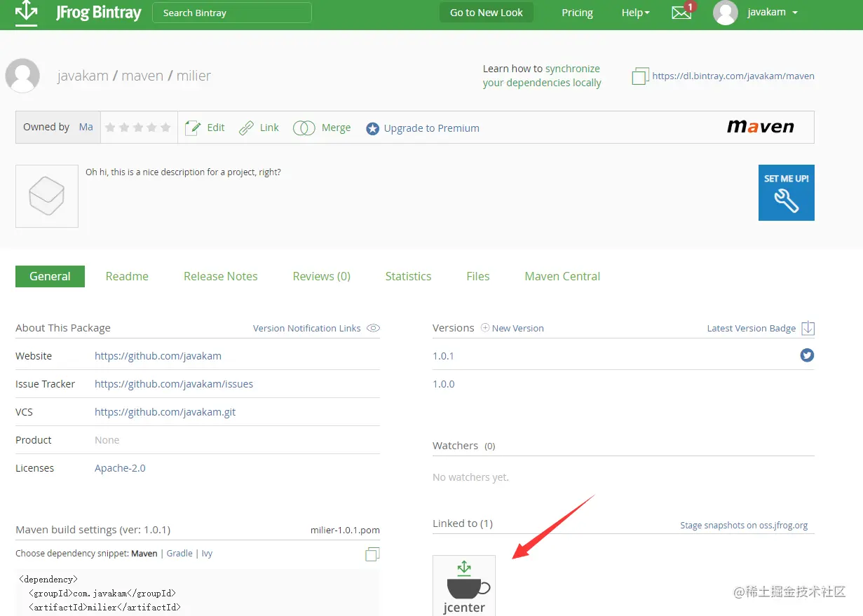Click the Product value None
Viewport: 863px width, 616px height.
107,440
